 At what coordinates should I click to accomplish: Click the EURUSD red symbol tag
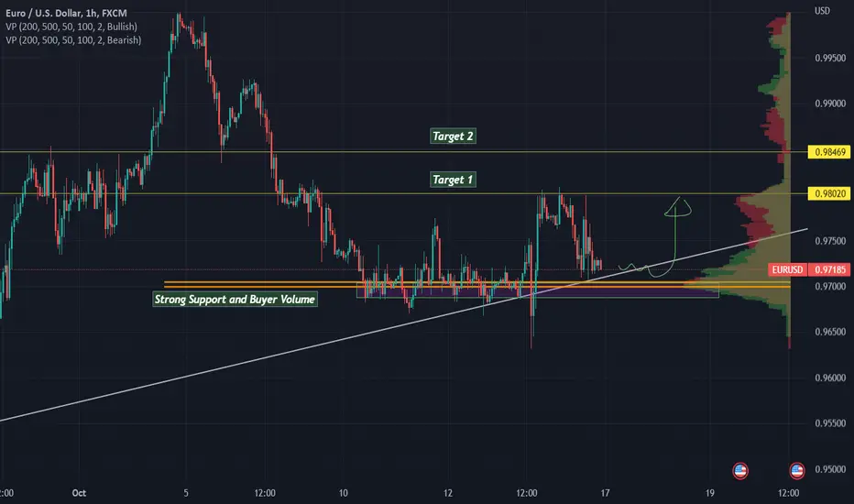[x=787, y=269]
